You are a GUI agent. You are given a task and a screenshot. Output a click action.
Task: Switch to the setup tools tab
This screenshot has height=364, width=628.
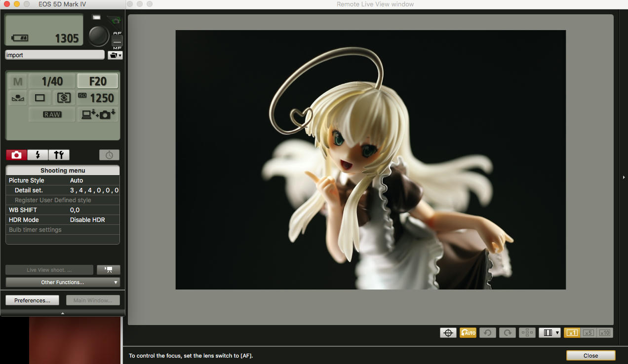coord(59,155)
